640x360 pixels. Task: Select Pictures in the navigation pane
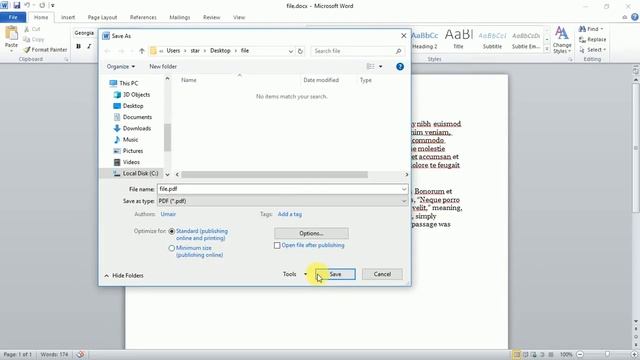point(128,151)
